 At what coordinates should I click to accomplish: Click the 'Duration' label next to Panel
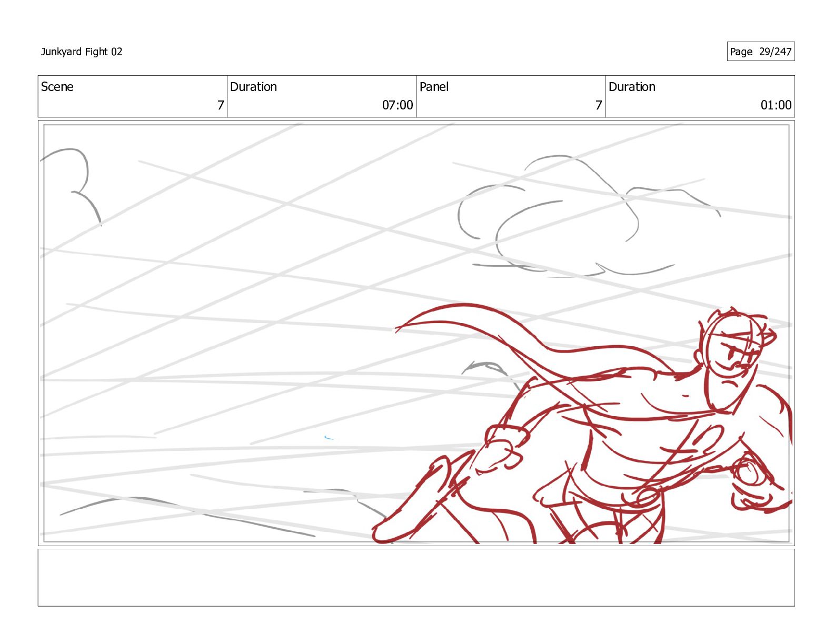632,87
